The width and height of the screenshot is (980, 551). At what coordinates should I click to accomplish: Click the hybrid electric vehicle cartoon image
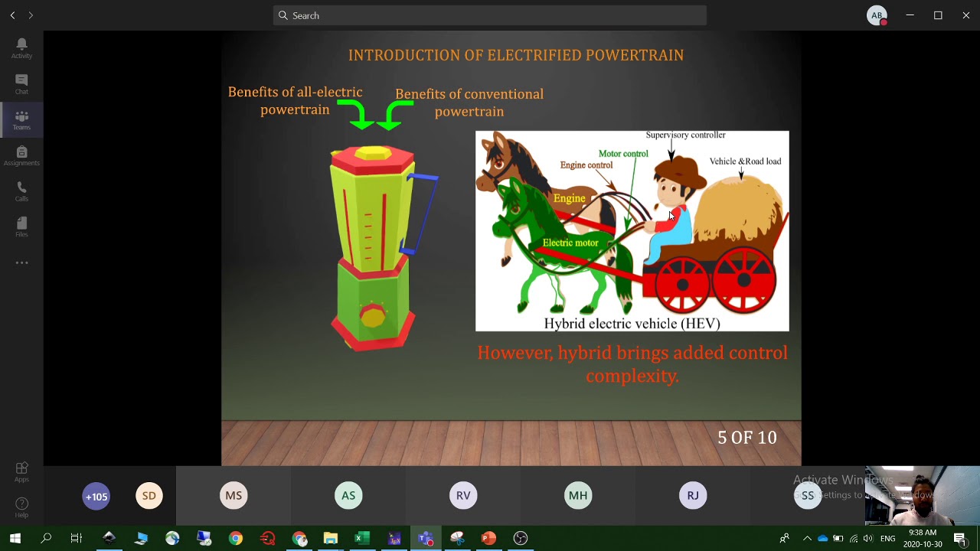click(632, 231)
